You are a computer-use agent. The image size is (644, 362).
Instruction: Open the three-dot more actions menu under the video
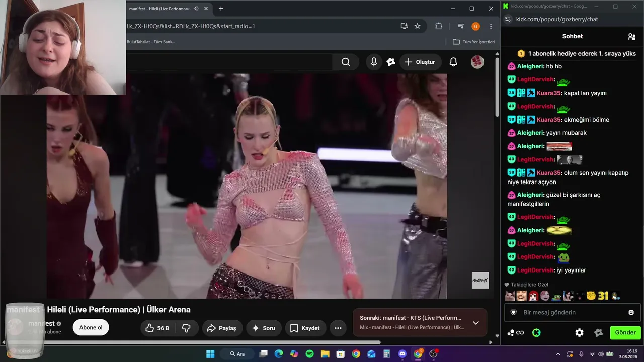tap(338, 328)
